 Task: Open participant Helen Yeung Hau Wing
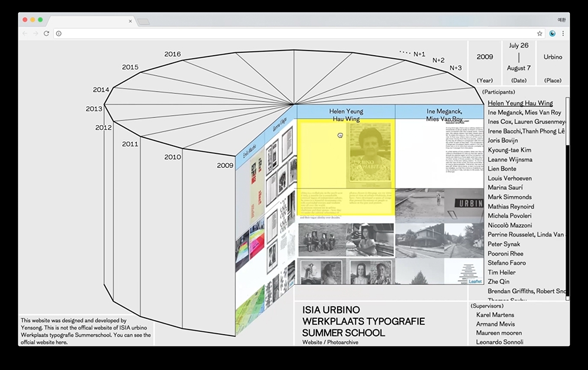coord(520,103)
